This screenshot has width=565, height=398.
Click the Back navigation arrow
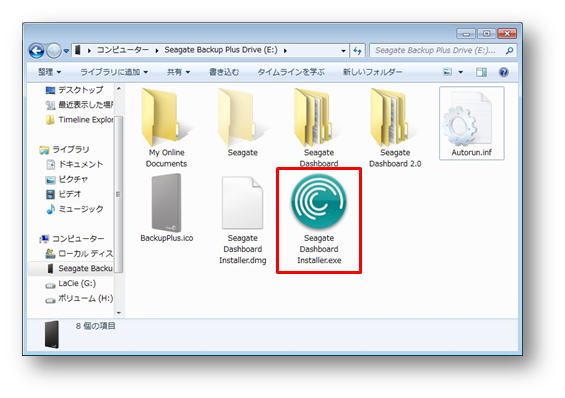coord(36,51)
